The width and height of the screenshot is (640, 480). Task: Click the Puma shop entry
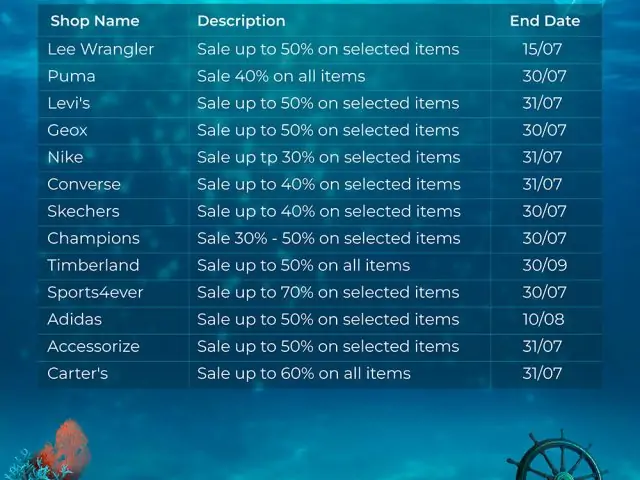coord(71,76)
